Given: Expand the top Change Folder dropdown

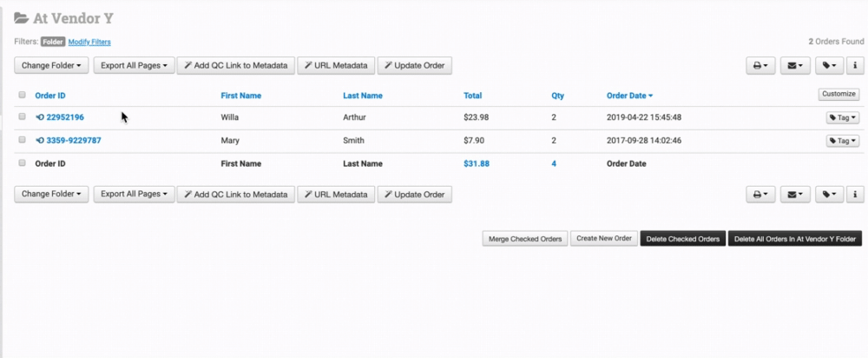Looking at the screenshot, I should (52, 65).
